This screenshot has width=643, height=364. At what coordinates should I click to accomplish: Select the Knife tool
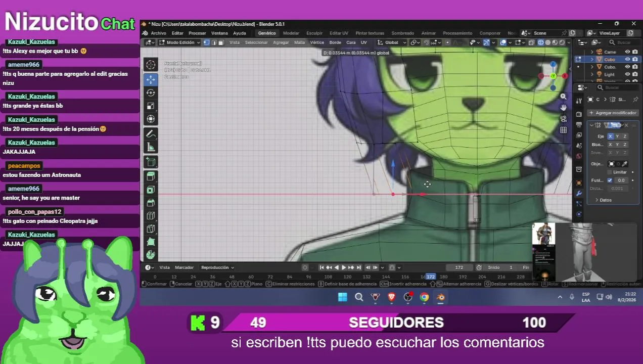(150, 229)
